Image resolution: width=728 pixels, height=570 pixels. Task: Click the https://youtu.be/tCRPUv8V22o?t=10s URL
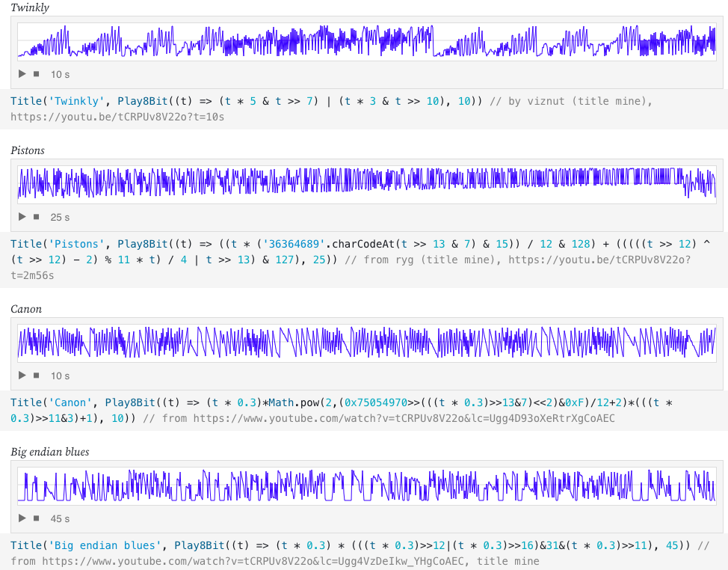click(x=117, y=117)
